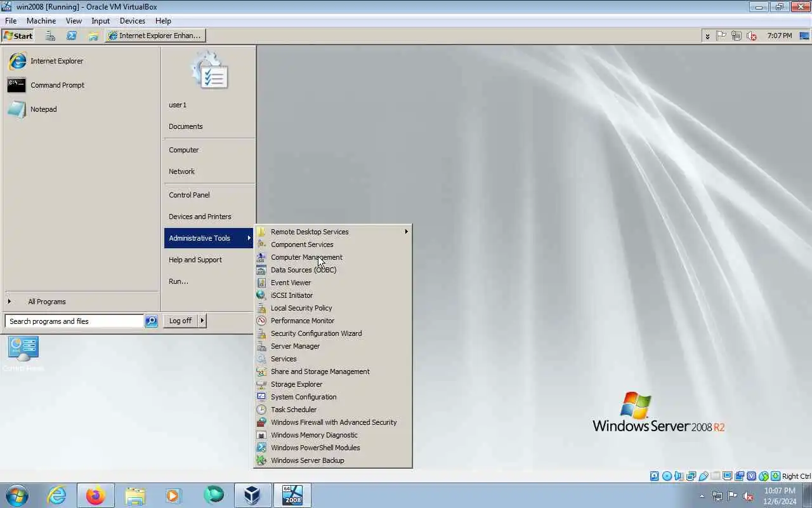The height and width of the screenshot is (508, 812).
Task: Open Windows Explorer quick launch icon
Action: coord(93,36)
